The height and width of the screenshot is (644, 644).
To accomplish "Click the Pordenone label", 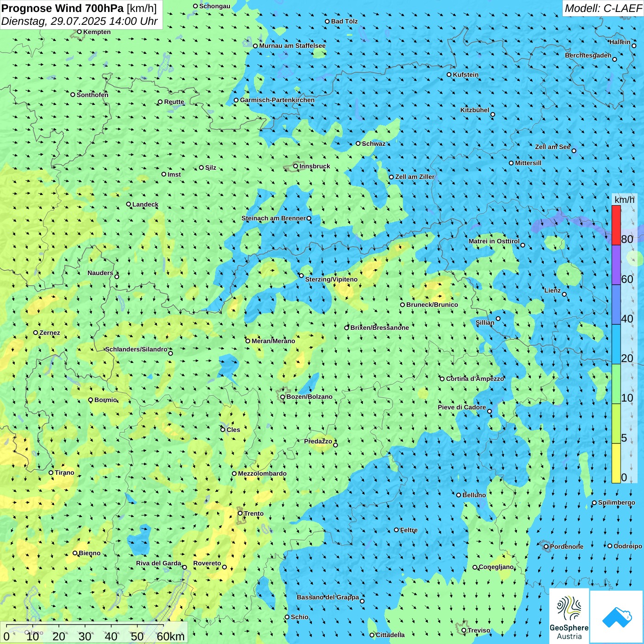I will click(x=567, y=546).
